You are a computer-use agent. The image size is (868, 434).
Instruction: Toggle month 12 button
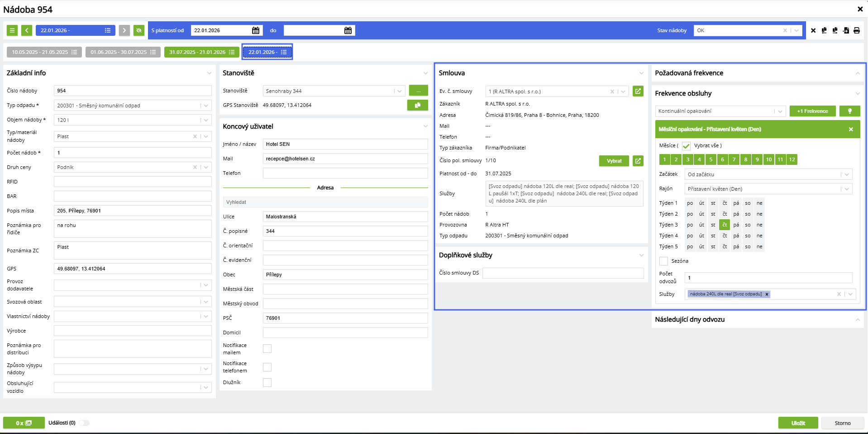pos(792,159)
